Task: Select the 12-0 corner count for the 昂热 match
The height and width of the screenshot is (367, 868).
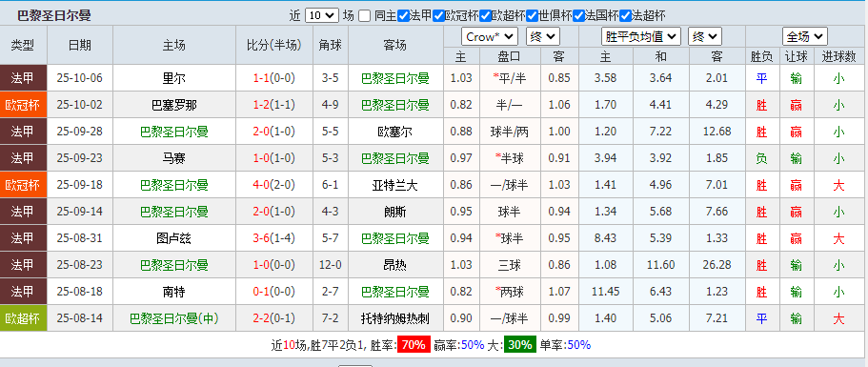Action: click(331, 265)
